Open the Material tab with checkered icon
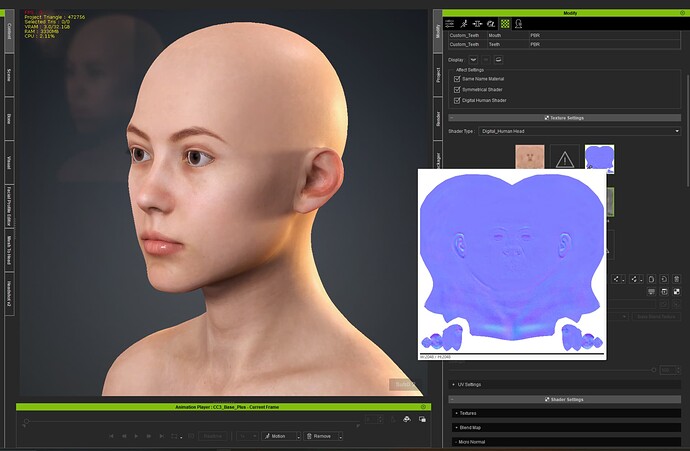The width and height of the screenshot is (690, 451). click(505, 22)
